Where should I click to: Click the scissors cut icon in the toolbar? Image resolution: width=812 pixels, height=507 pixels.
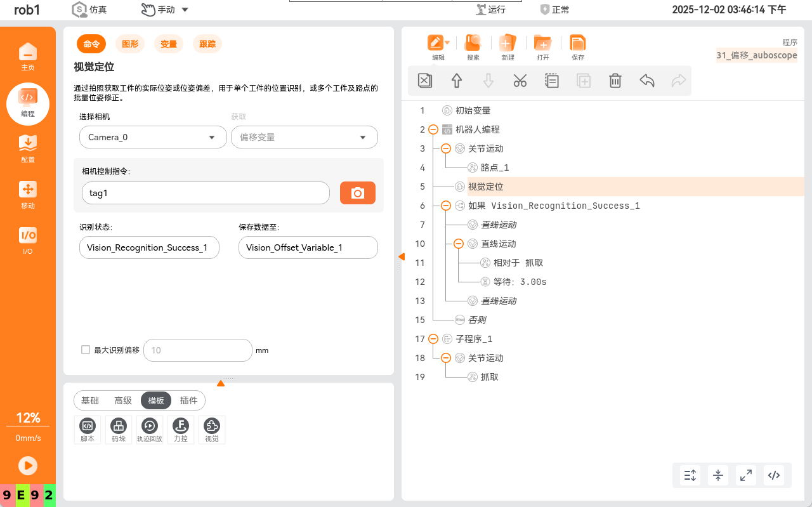520,81
